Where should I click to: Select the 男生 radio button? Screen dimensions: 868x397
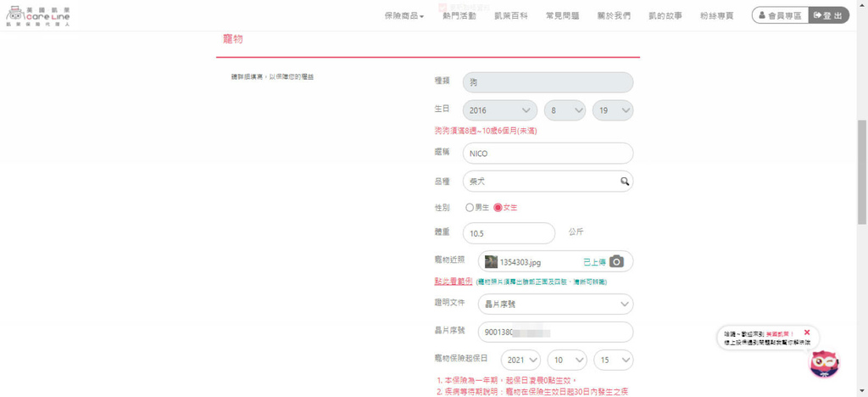470,208
